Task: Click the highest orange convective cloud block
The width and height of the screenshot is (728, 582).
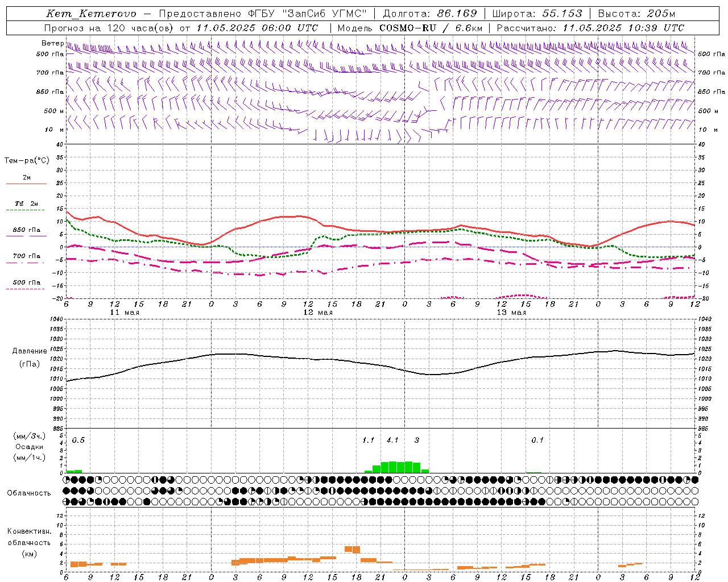Action: point(353,550)
